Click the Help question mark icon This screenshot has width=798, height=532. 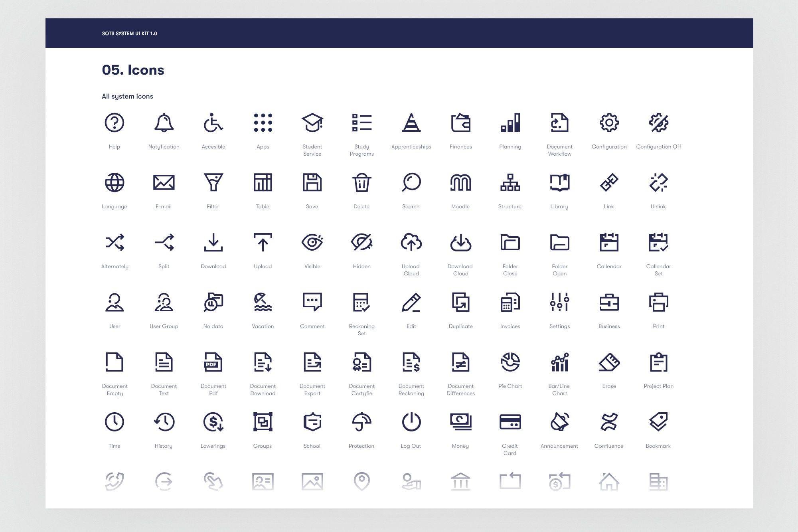point(115,123)
